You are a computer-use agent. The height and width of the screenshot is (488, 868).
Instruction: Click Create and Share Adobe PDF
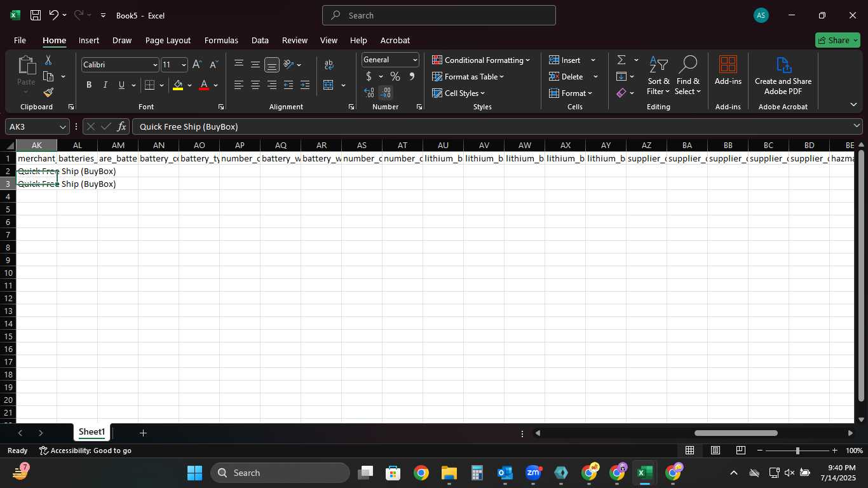(x=783, y=76)
